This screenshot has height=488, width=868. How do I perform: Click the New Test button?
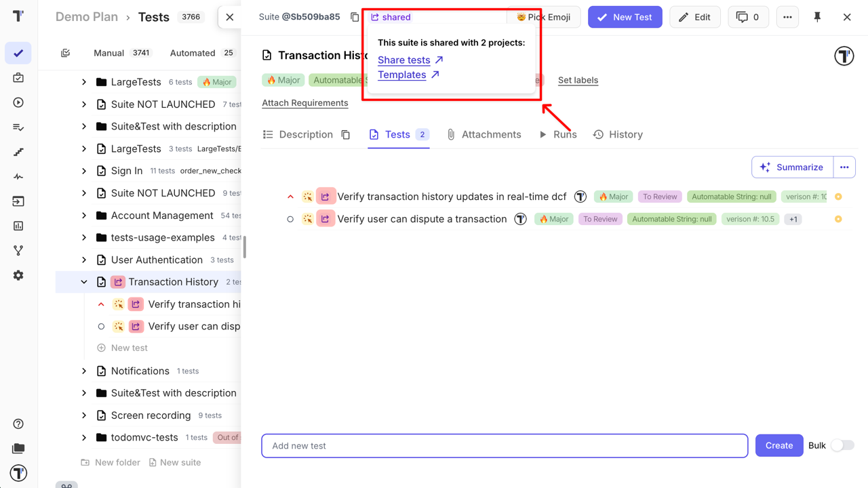point(625,17)
